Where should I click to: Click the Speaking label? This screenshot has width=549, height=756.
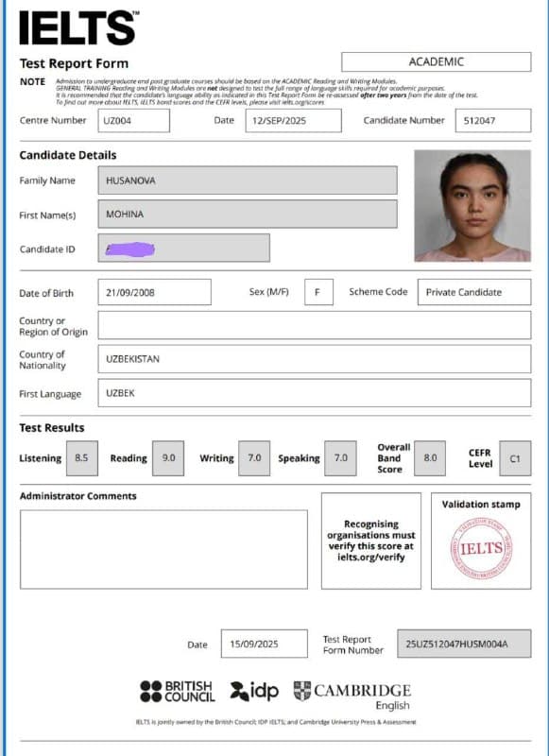tap(299, 458)
